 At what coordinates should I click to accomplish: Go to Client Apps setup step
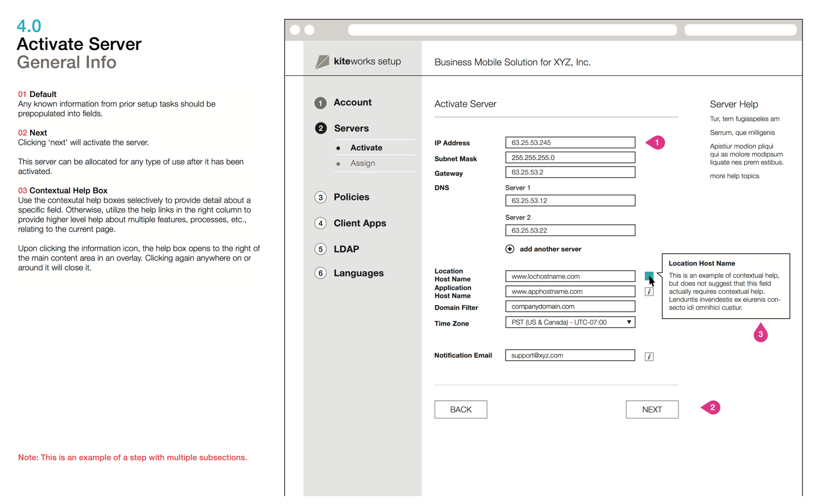click(x=360, y=223)
